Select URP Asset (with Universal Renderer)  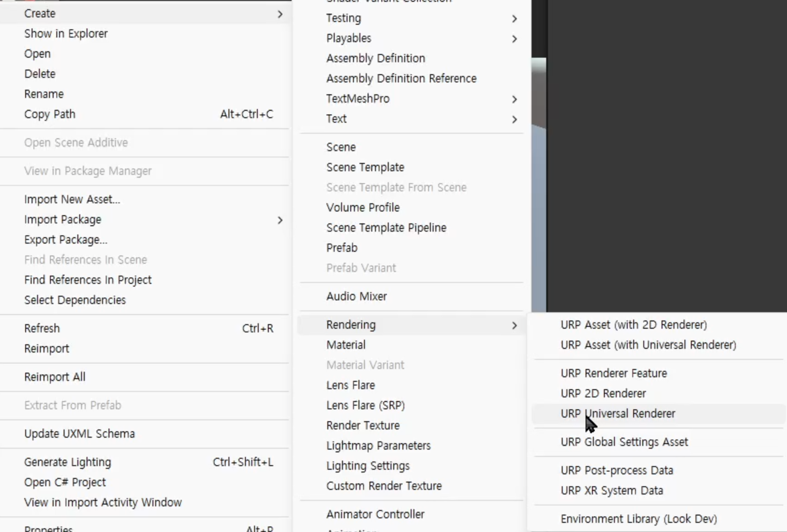(x=659, y=345)
